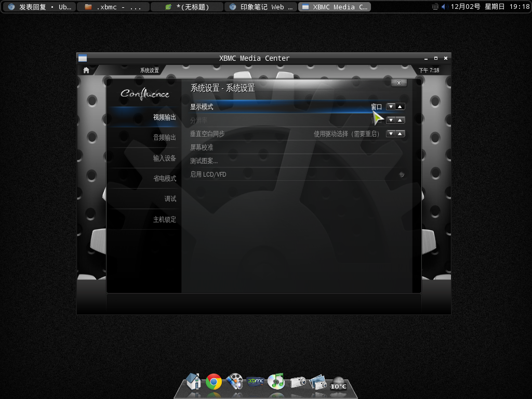Switch to *(无标题) editor task in panel
Viewport: 532px width, 399px height.
click(187, 7)
